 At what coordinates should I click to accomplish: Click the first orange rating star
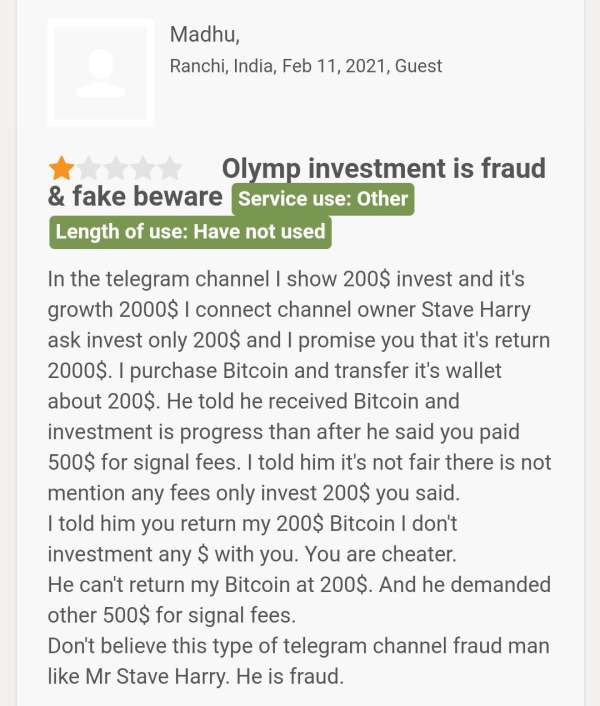[x=62, y=168]
